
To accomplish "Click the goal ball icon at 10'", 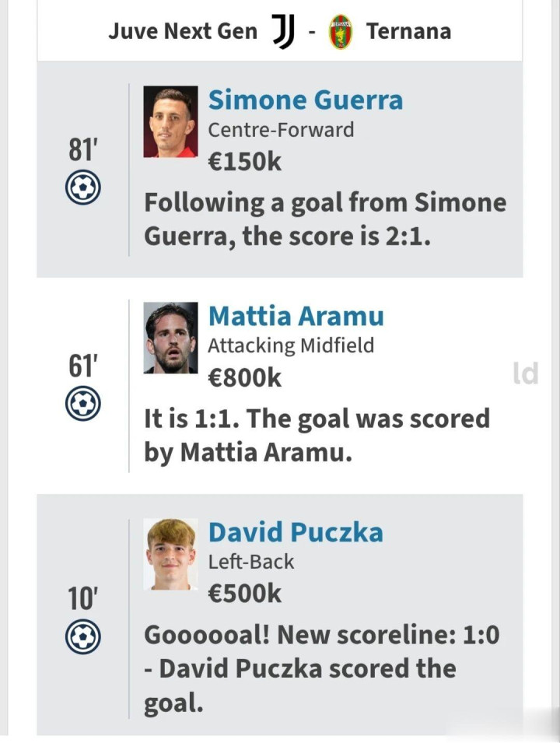I will (x=83, y=637).
